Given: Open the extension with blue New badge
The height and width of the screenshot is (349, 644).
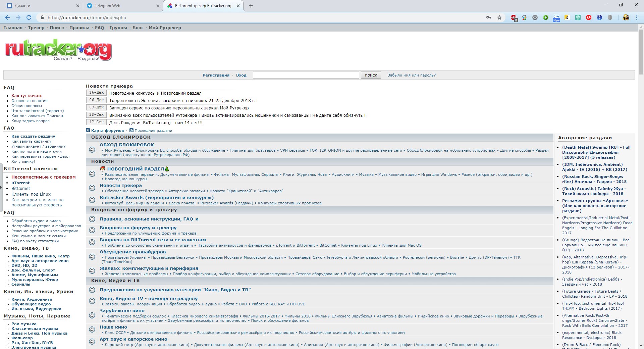Looking at the screenshot, I should click(556, 18).
